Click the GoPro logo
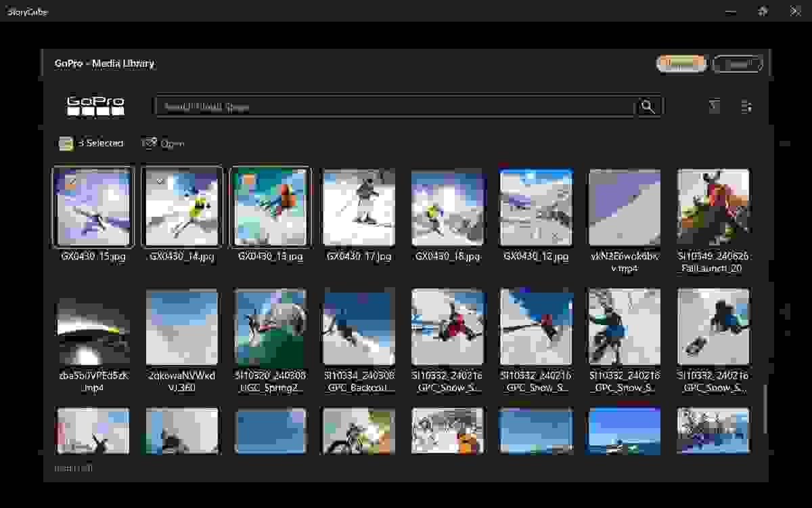 (x=95, y=106)
